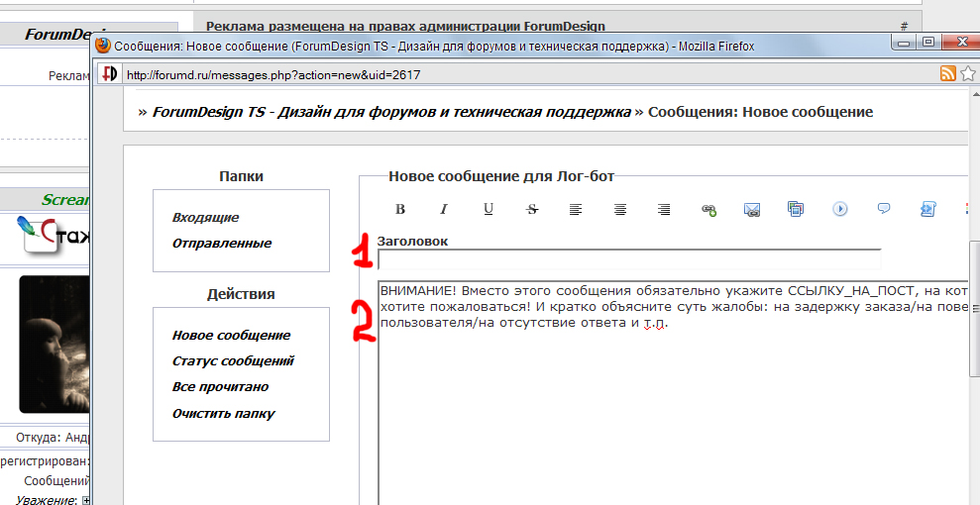Click the Очистить папку action
This screenshot has width=980, height=505.
point(223,414)
